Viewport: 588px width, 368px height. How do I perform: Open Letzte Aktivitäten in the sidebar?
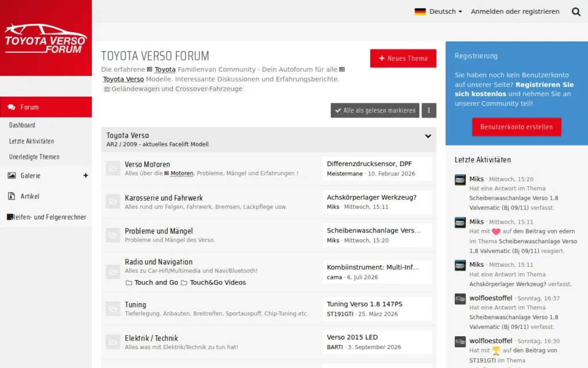pos(32,141)
